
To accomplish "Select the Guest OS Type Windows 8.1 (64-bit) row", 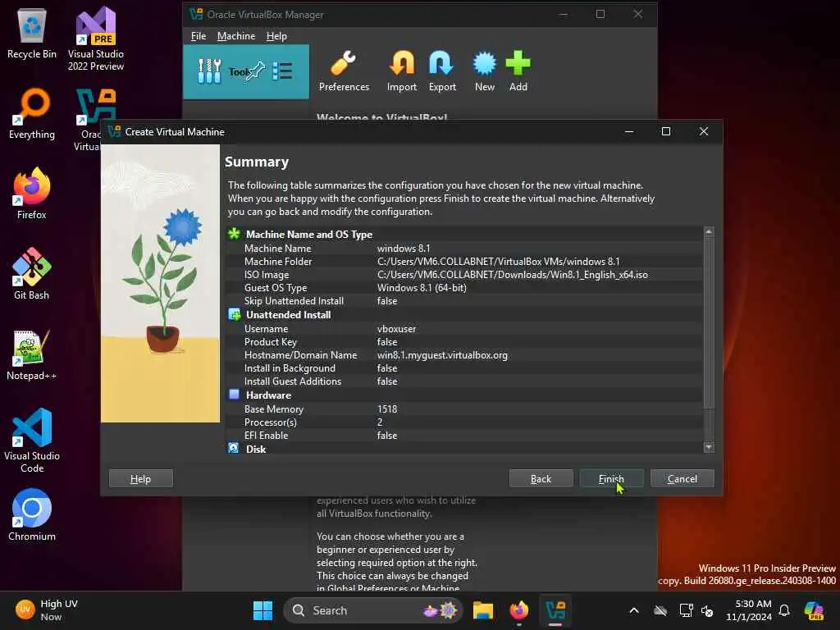I will tap(464, 288).
